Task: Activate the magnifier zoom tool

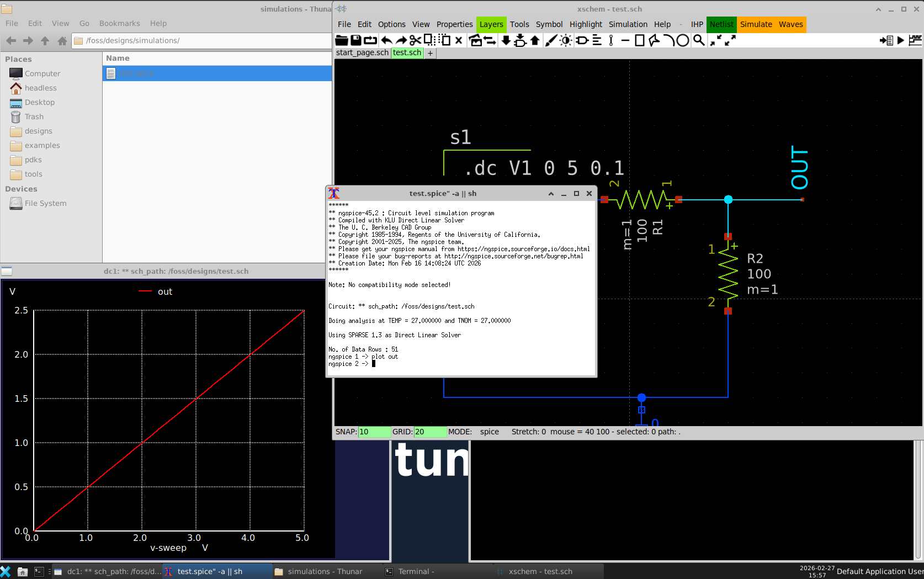Action: 699,40
